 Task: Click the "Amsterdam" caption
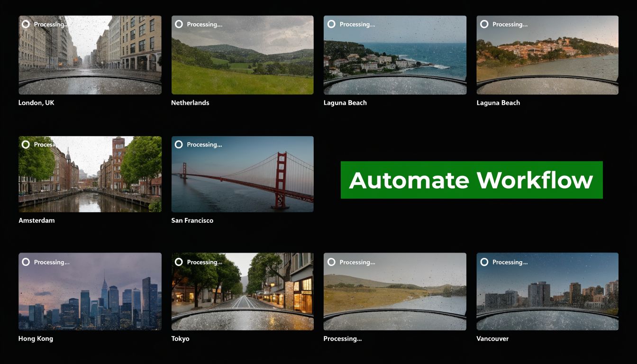36,220
